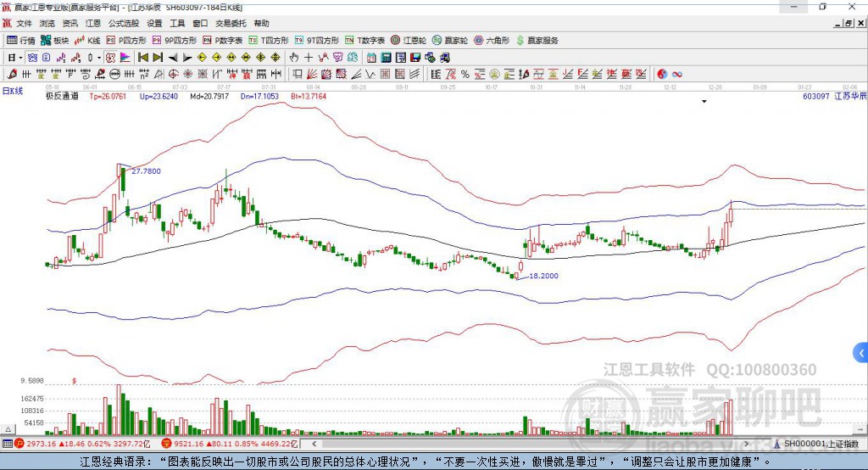
Task: Step chart left with black left arrow
Action: tap(173, 58)
